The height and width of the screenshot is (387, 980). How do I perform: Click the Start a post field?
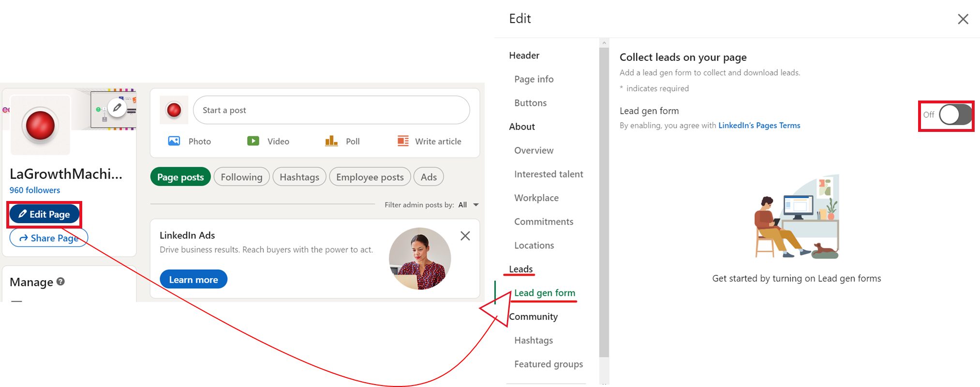pos(331,110)
